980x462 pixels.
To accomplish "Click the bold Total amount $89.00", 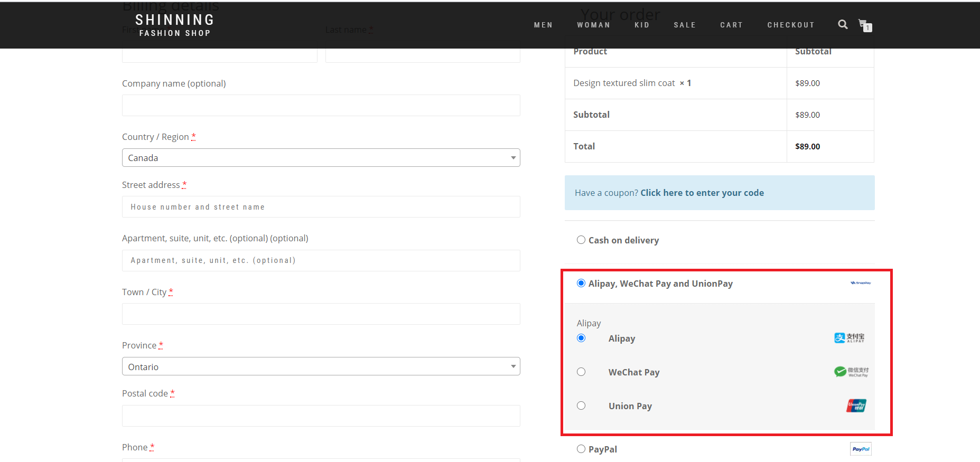I will [807, 146].
